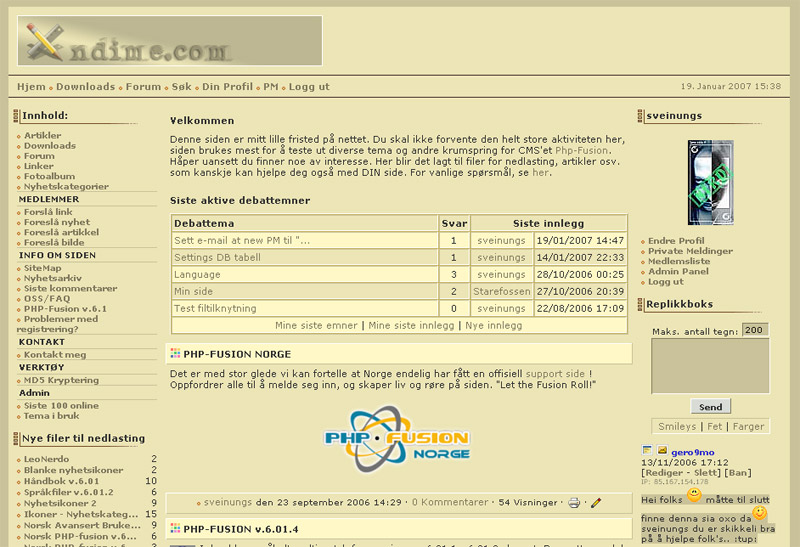Click the Replikkboks message text area

pos(710,366)
